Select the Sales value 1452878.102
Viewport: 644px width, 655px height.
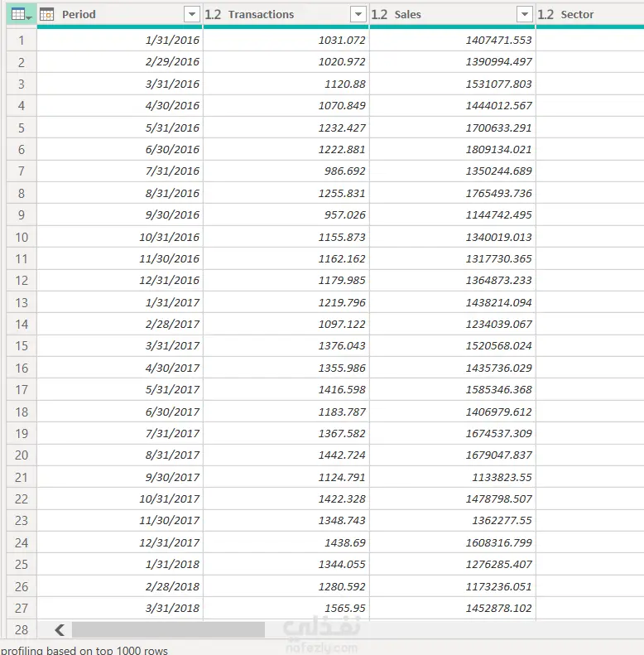click(452, 608)
